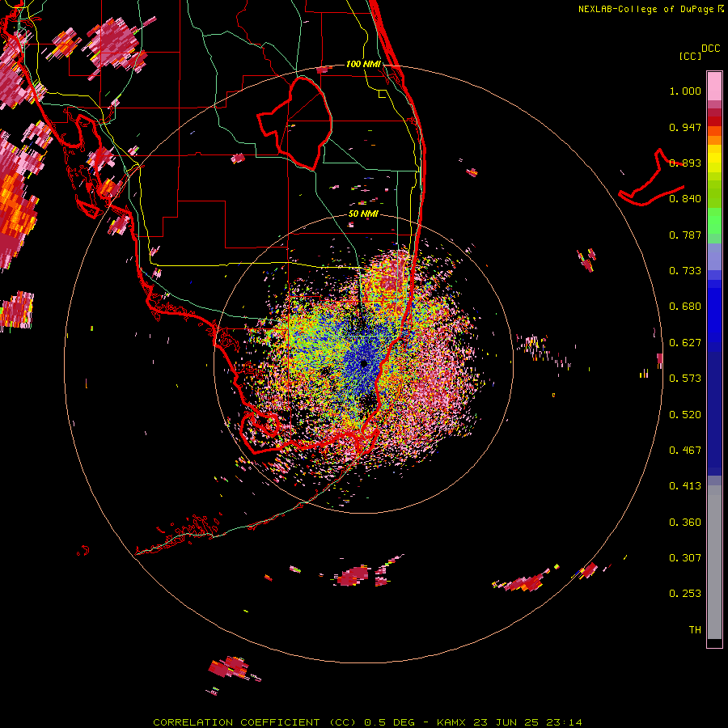Click the 0.680 legend value
This screenshot has width=728, height=728.
pyautogui.click(x=685, y=307)
